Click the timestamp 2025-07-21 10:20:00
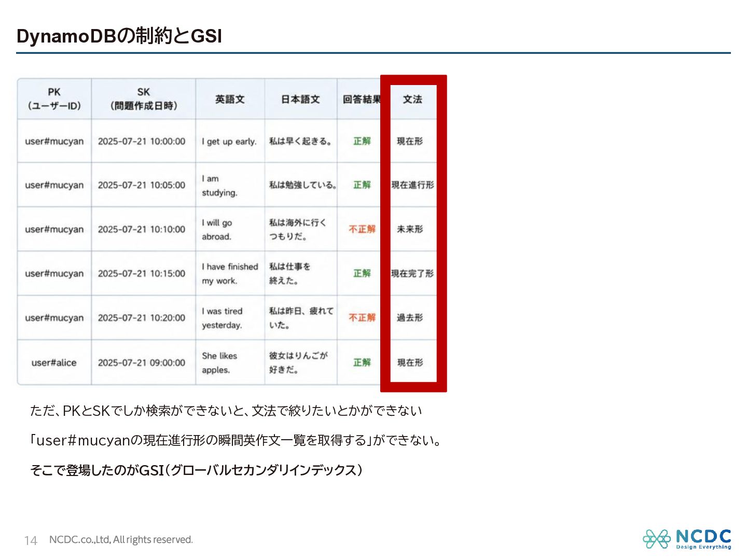This screenshot has width=747, height=560. click(x=142, y=318)
